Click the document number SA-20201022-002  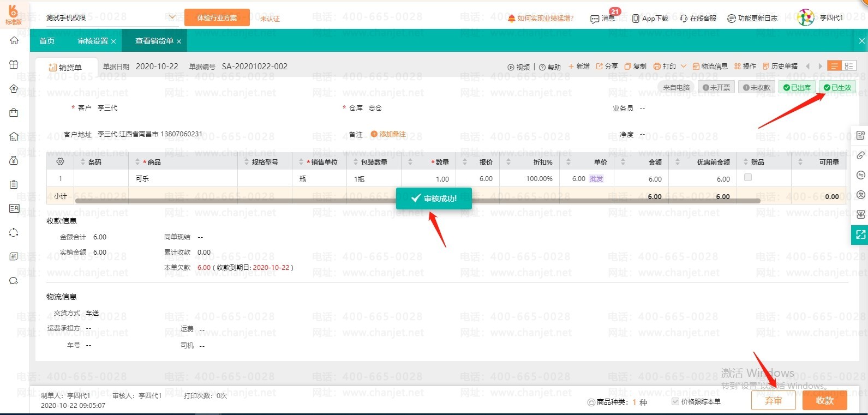click(x=255, y=67)
